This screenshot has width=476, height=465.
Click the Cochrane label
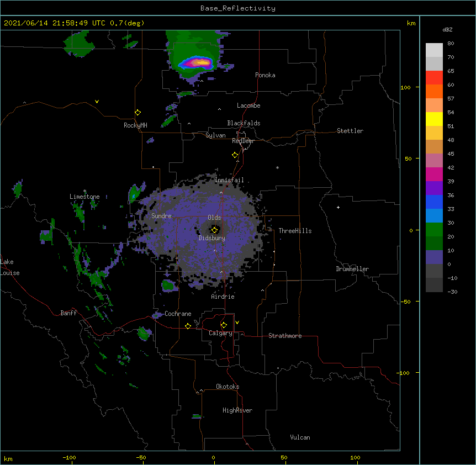178,314
